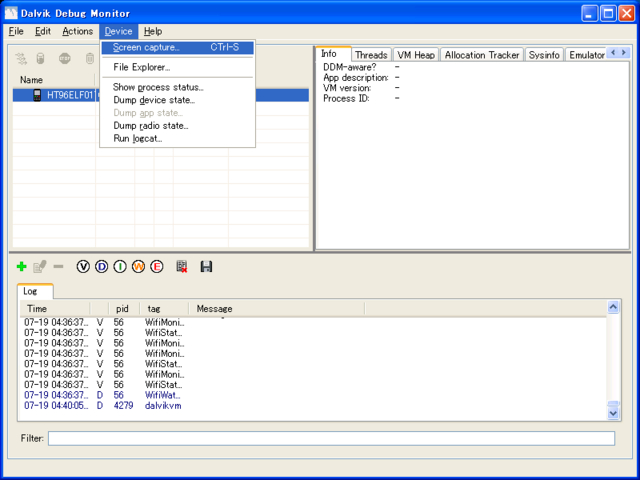Click the log scrollbar thumb
Viewport: 640px width, 480px height.
pos(613,404)
